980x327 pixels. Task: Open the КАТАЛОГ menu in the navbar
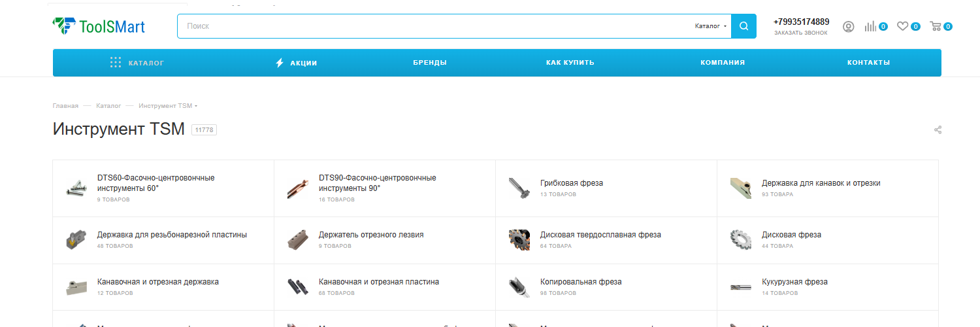146,63
